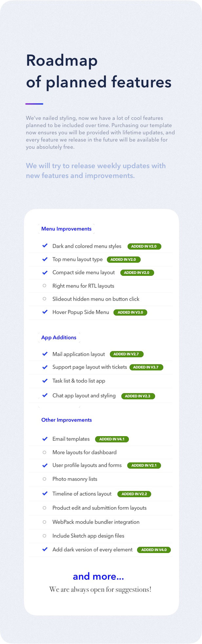This screenshot has width=202, height=644.
Task: Click the 'and more...' text
Action: (98, 576)
